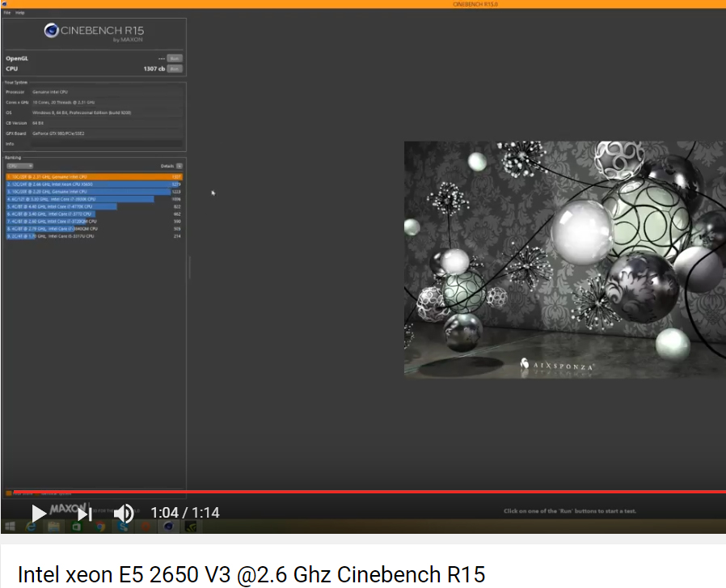Viewport: 726px width, 588px height.
Task: Open the Ranking CPU dropdown
Action: [19, 166]
